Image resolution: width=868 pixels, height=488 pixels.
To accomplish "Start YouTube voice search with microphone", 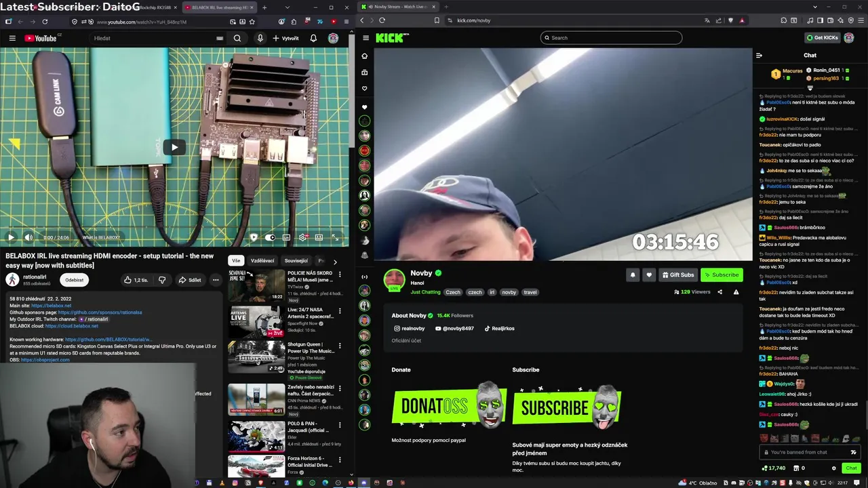I will click(260, 38).
